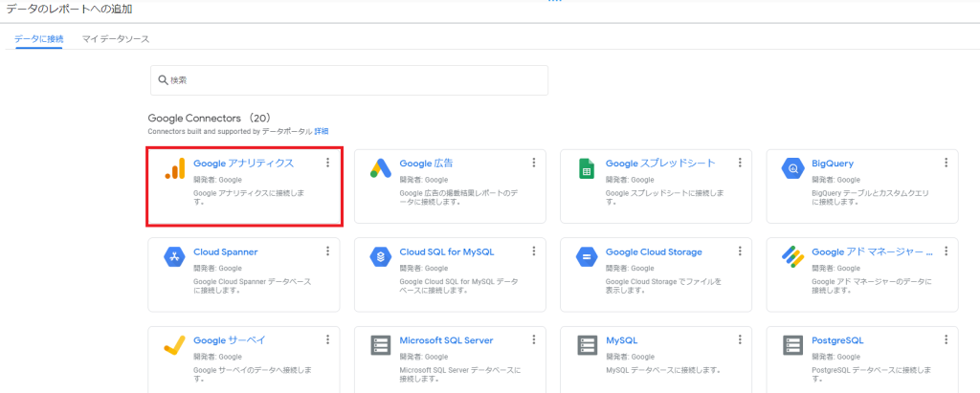Click into the 検索 search field
980x393 pixels.
(348, 80)
